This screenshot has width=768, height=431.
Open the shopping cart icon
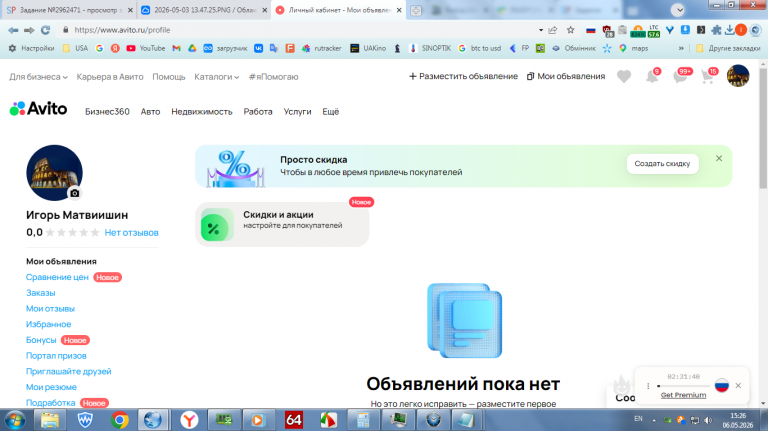coord(708,76)
